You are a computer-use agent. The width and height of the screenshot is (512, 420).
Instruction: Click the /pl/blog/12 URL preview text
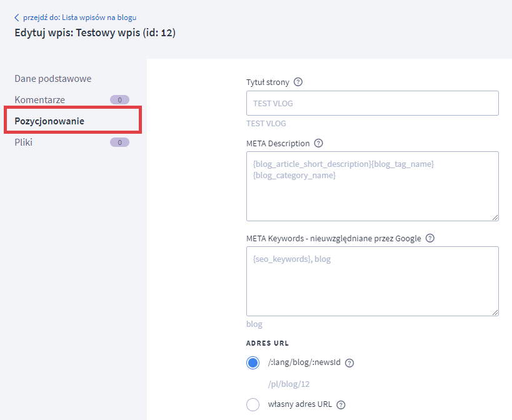click(289, 384)
